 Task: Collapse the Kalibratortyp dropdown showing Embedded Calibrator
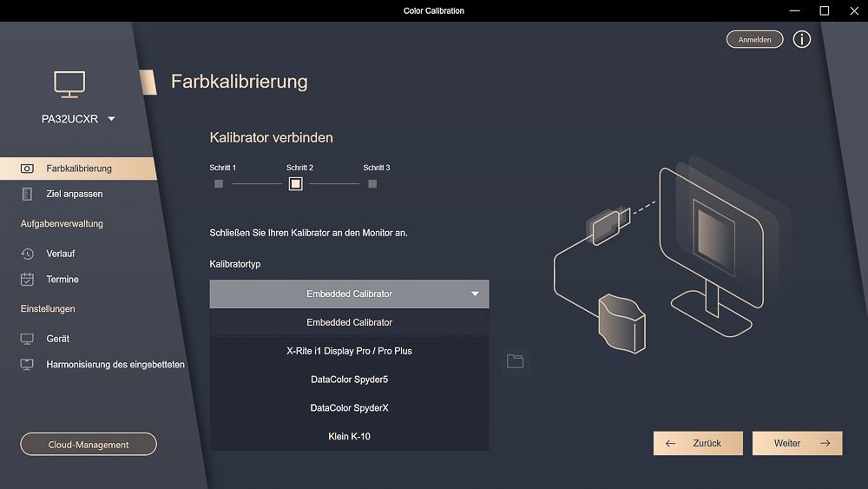pyautogui.click(x=349, y=294)
